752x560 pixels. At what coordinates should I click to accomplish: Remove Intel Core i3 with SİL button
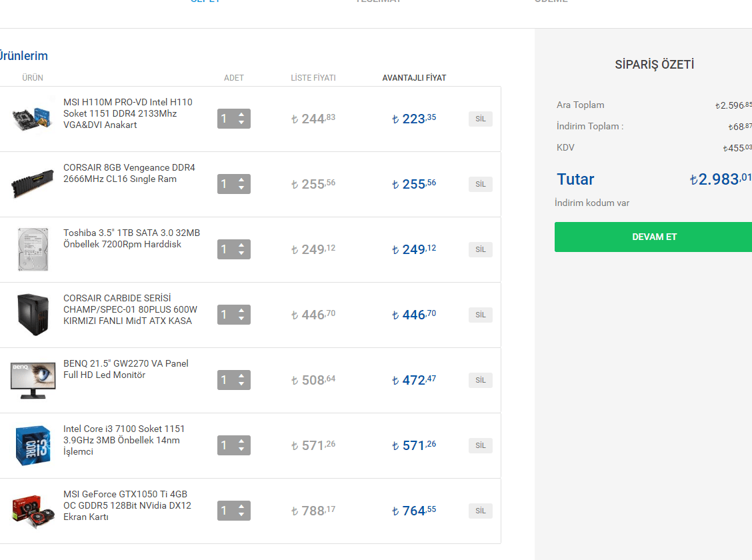click(481, 445)
